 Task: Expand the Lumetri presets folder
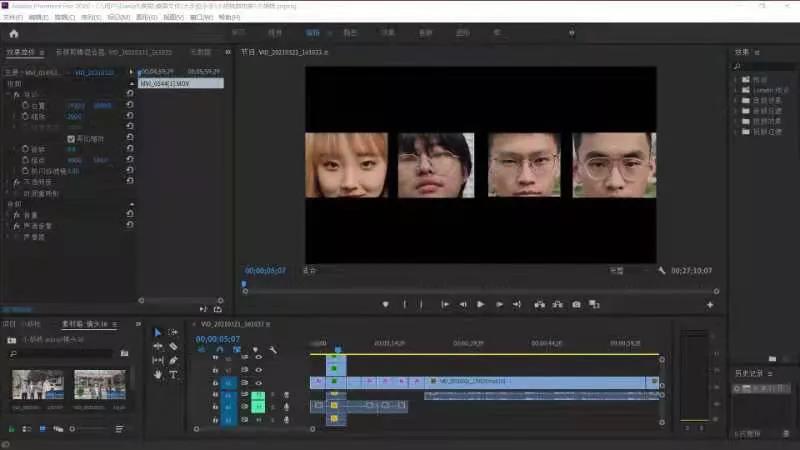click(x=736, y=90)
